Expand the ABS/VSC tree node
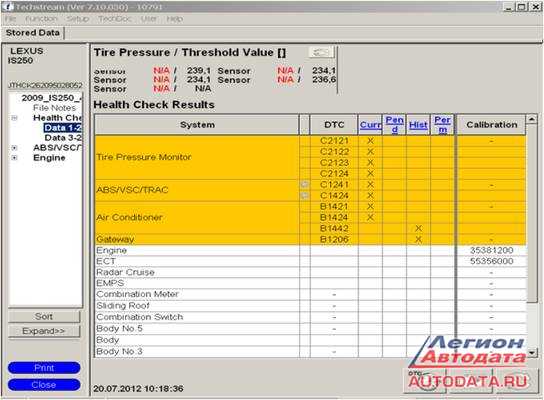This screenshot has height=400, width=544. click(14, 148)
